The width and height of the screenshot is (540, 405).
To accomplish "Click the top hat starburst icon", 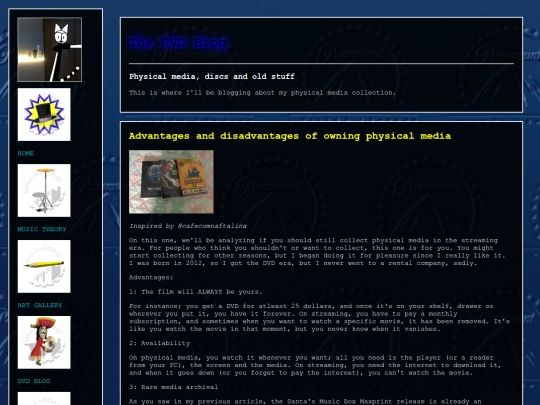I will [44, 114].
